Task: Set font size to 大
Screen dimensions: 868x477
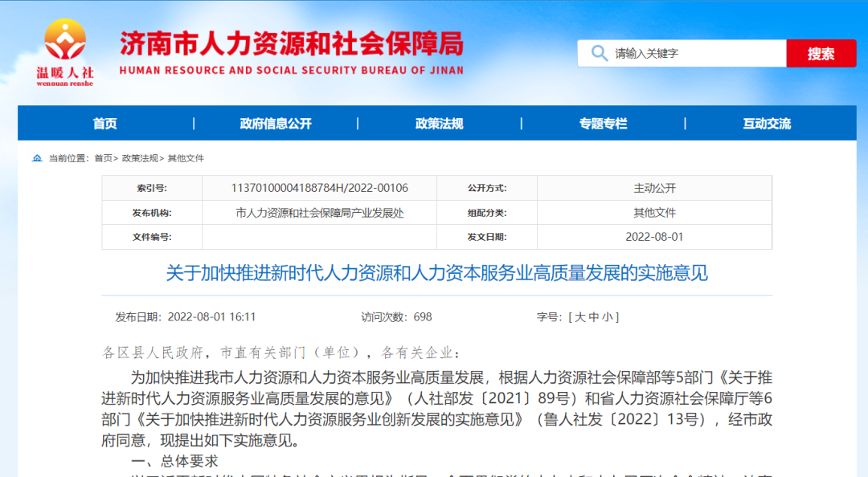Action: click(x=580, y=317)
